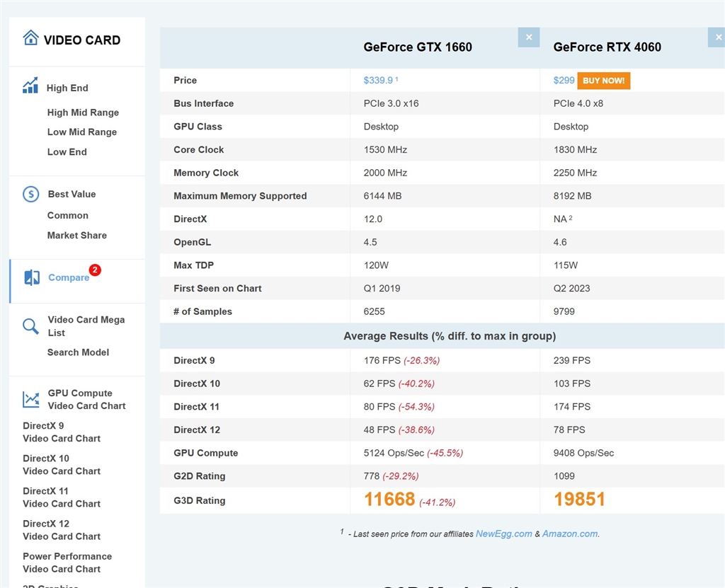Click the magnifier icon for Mega List
The height and width of the screenshot is (588, 725).
31,326
